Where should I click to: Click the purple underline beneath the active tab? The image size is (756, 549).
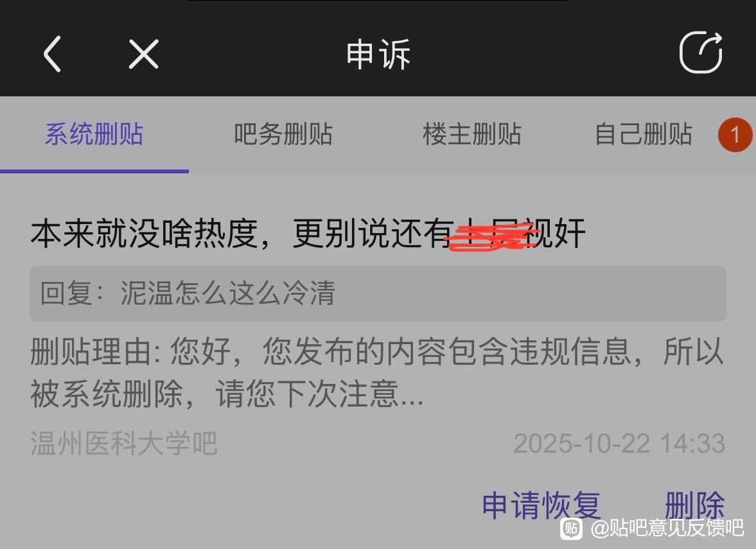tap(94, 171)
